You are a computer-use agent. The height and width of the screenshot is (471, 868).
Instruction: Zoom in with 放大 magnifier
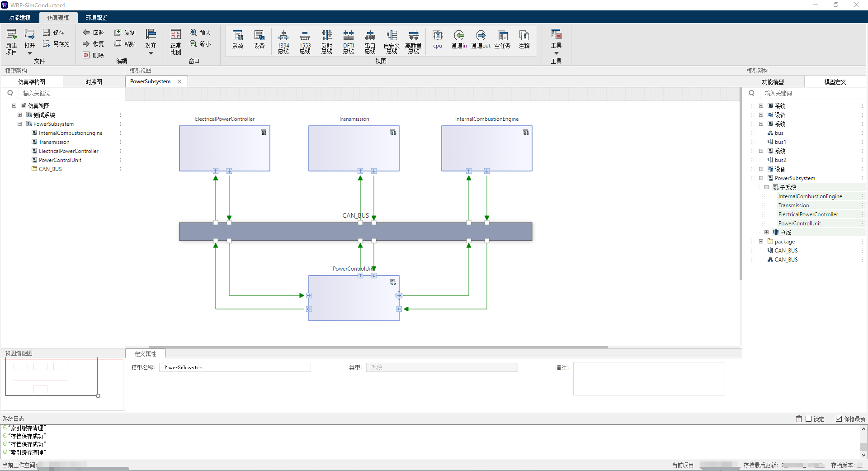click(x=193, y=33)
